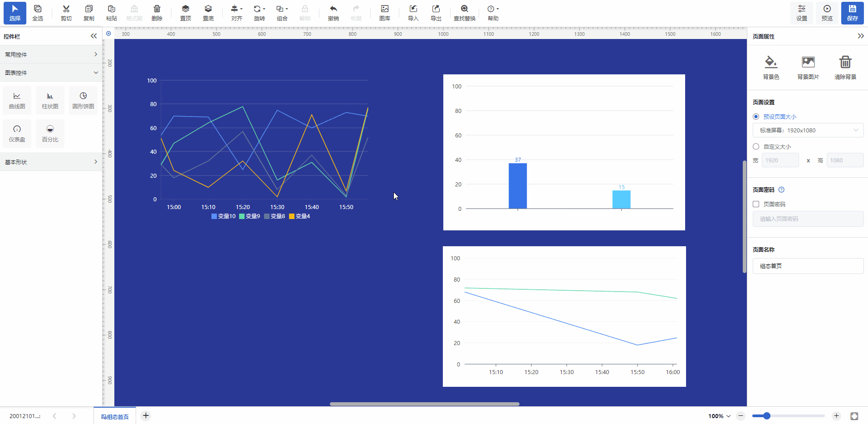Insert a 百分比 percentage widget

coord(50,133)
